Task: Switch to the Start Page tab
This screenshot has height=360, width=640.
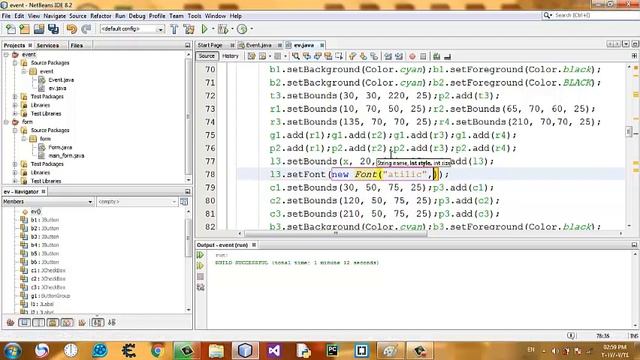Action: tap(210, 45)
